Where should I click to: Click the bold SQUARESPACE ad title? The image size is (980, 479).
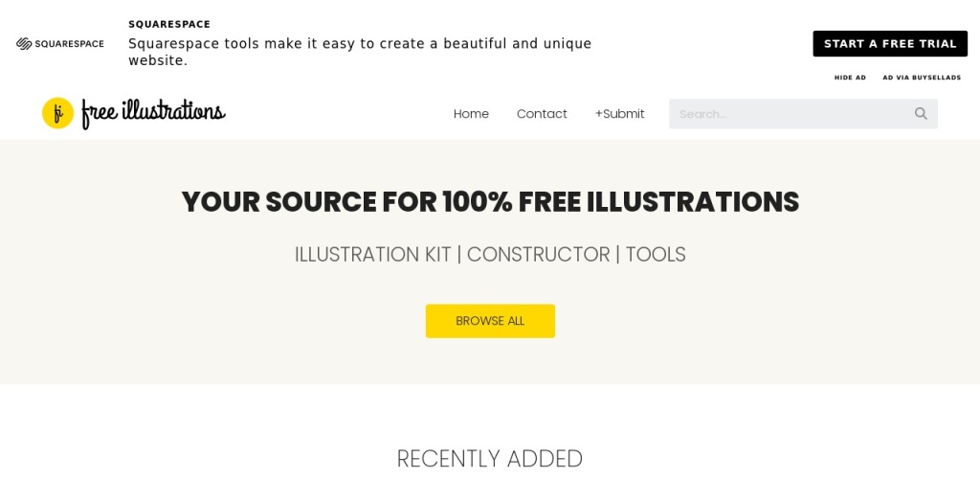[169, 25]
